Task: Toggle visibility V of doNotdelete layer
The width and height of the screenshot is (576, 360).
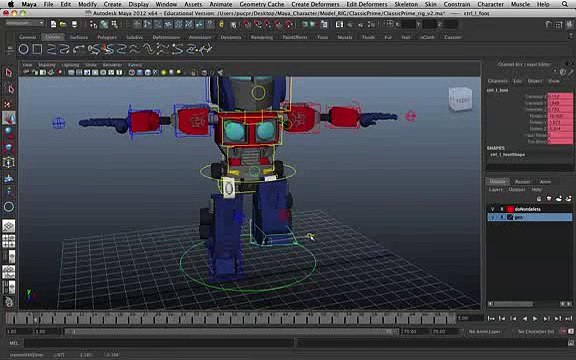Action: [x=493, y=209]
